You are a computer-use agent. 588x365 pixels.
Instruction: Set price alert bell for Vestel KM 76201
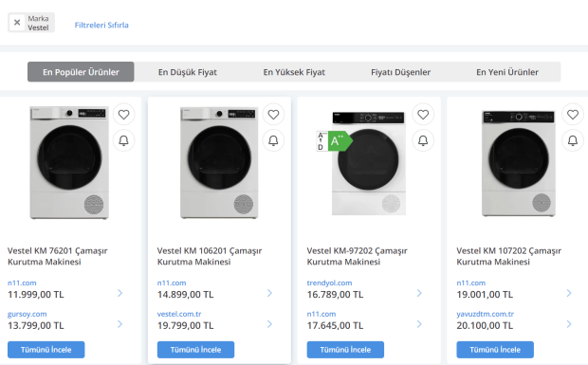(123, 140)
